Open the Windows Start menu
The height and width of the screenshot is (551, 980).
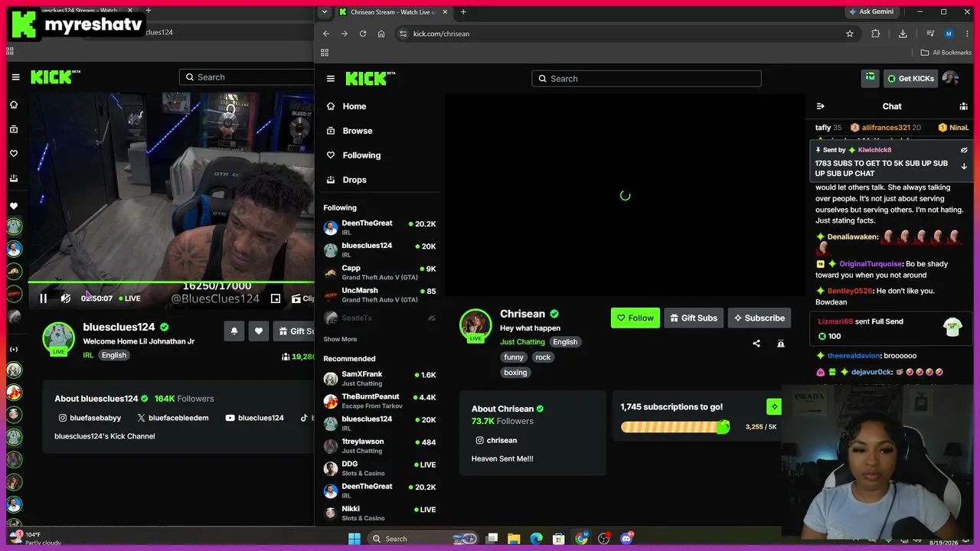354,539
